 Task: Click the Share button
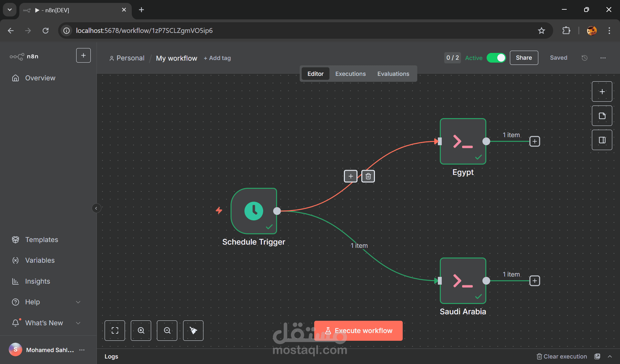(524, 58)
